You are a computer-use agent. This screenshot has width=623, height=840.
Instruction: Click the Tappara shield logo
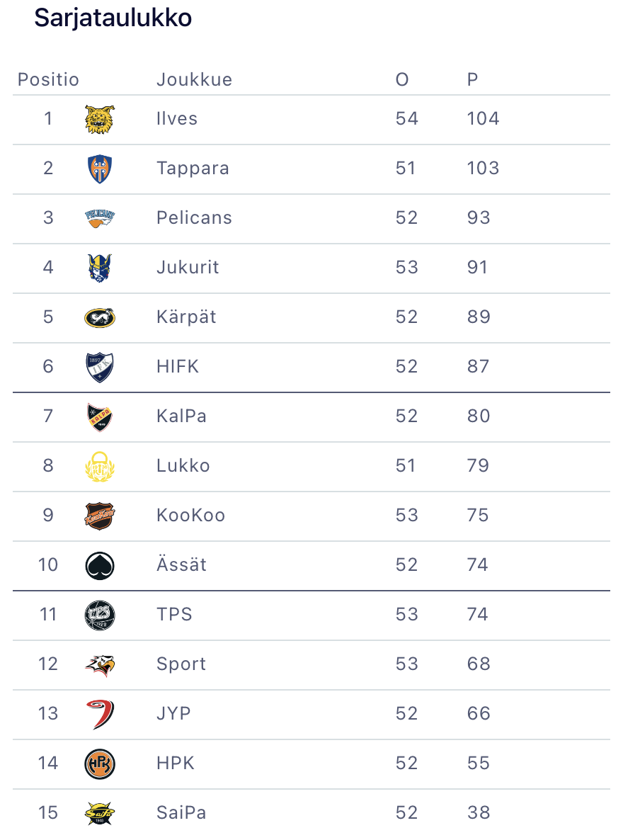click(x=99, y=169)
